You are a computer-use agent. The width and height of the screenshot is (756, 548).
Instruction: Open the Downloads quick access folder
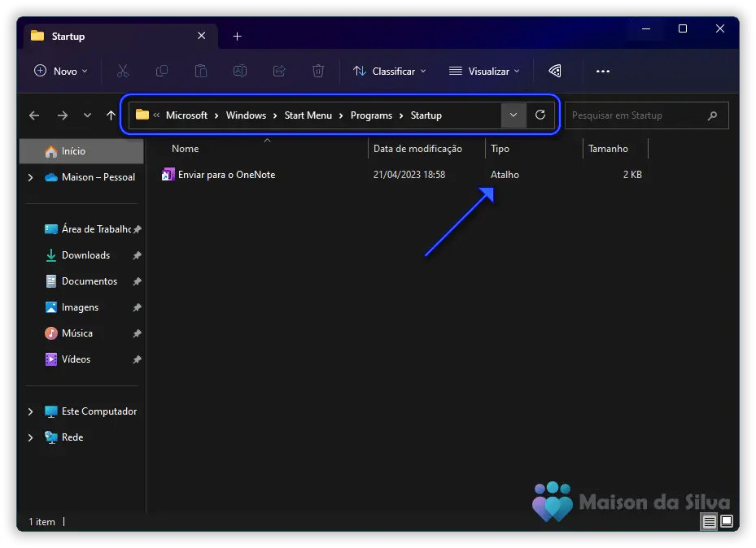point(85,255)
